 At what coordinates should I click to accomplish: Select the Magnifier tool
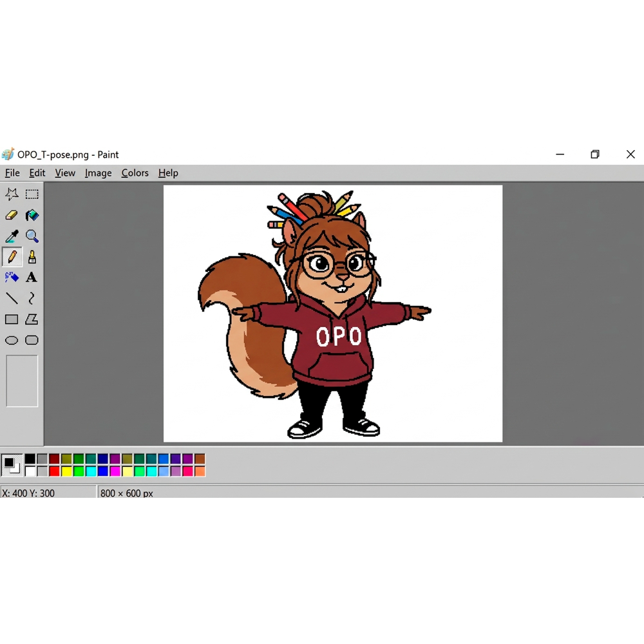click(32, 236)
